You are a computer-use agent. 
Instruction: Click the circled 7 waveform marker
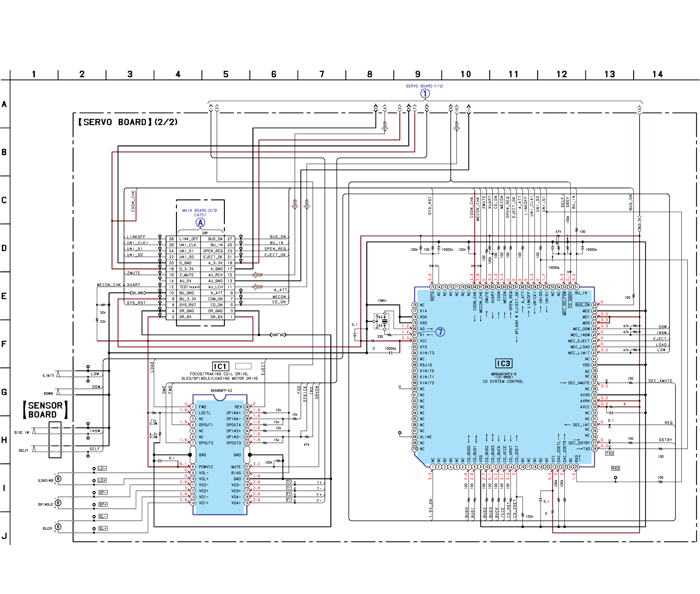(440, 332)
